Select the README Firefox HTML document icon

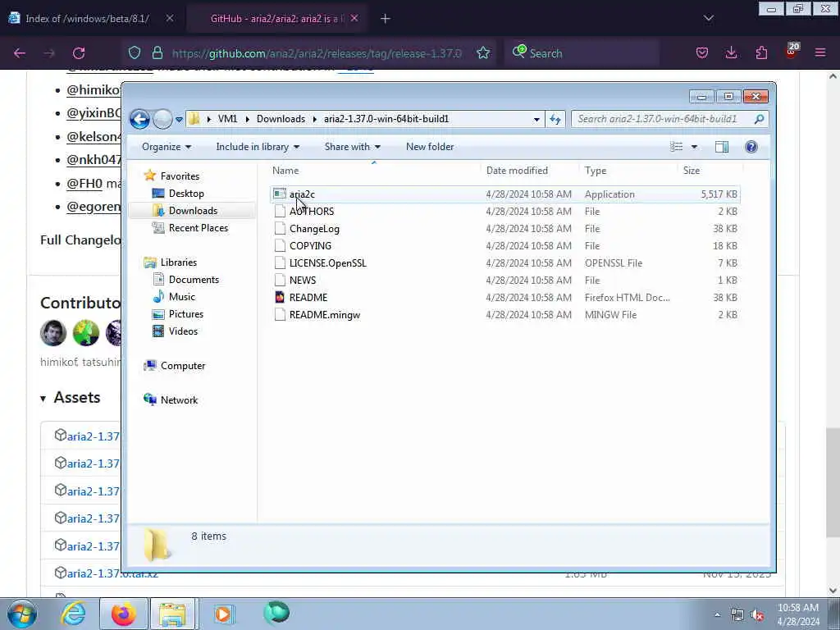pos(280,297)
